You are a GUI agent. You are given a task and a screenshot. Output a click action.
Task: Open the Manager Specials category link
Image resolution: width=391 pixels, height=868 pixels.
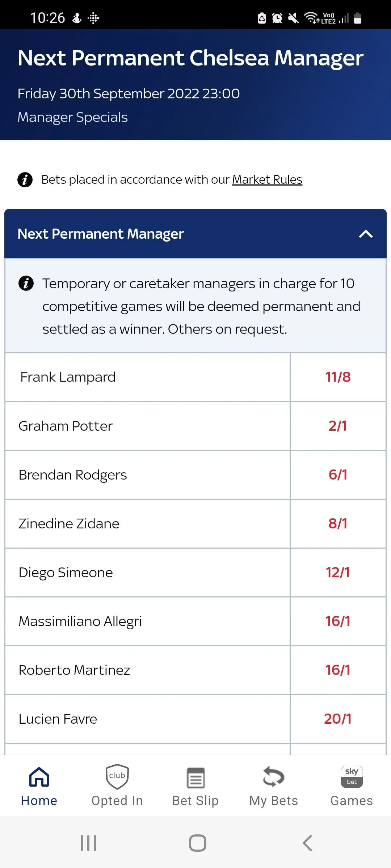pos(73,117)
